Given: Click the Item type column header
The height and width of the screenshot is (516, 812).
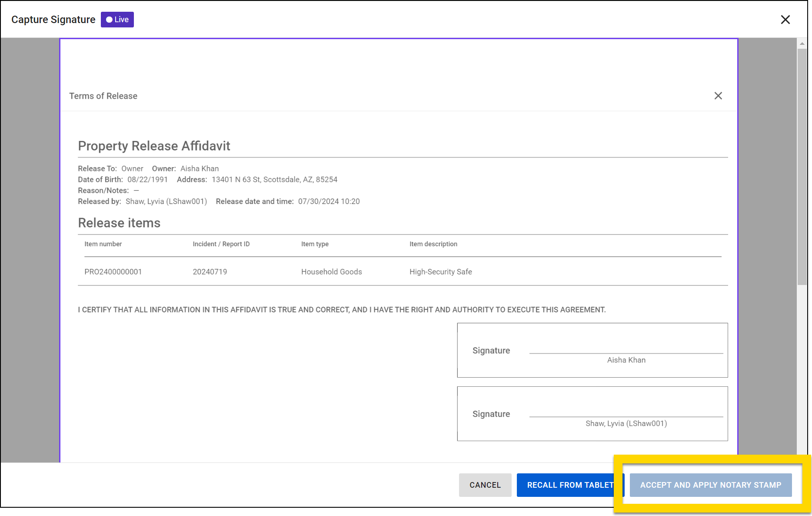Looking at the screenshot, I should point(315,244).
